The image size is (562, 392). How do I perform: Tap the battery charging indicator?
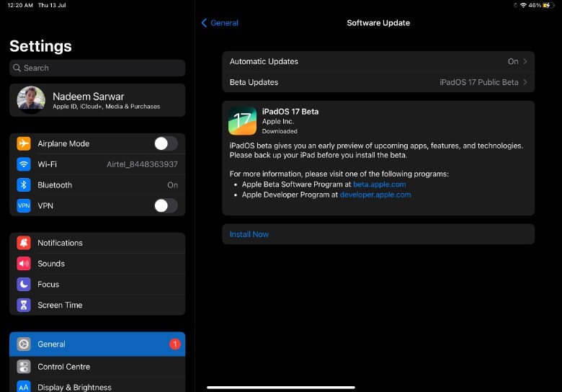[548, 5]
